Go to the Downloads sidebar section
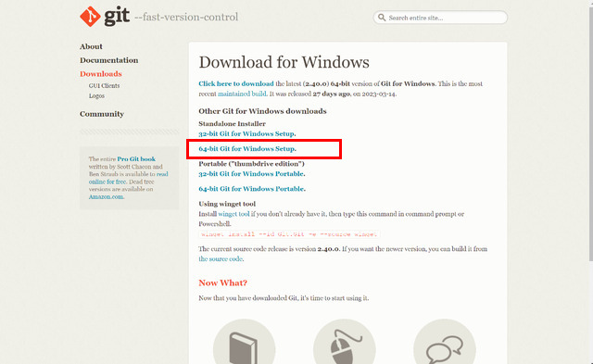The height and width of the screenshot is (364, 593). click(x=101, y=74)
